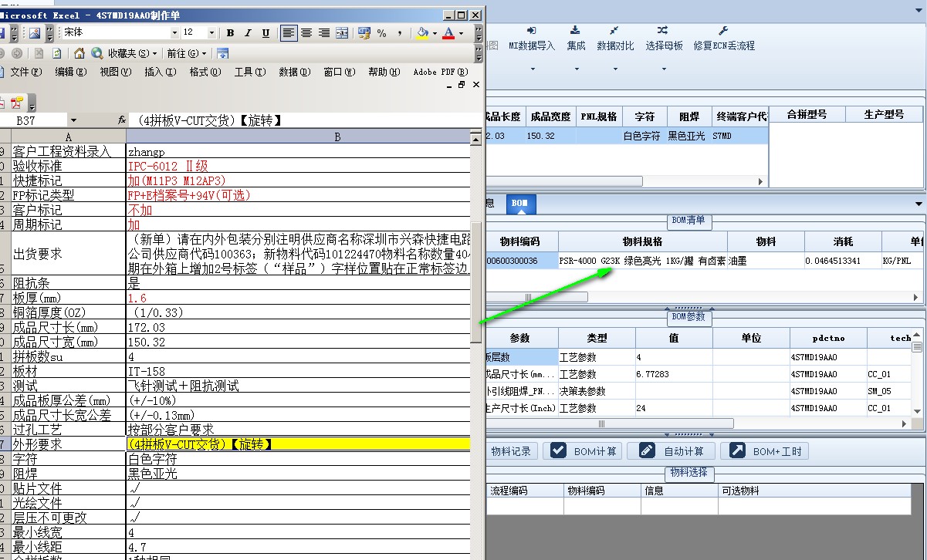Apply center text alignment in Excel
The height and width of the screenshot is (560, 927).
[306, 33]
